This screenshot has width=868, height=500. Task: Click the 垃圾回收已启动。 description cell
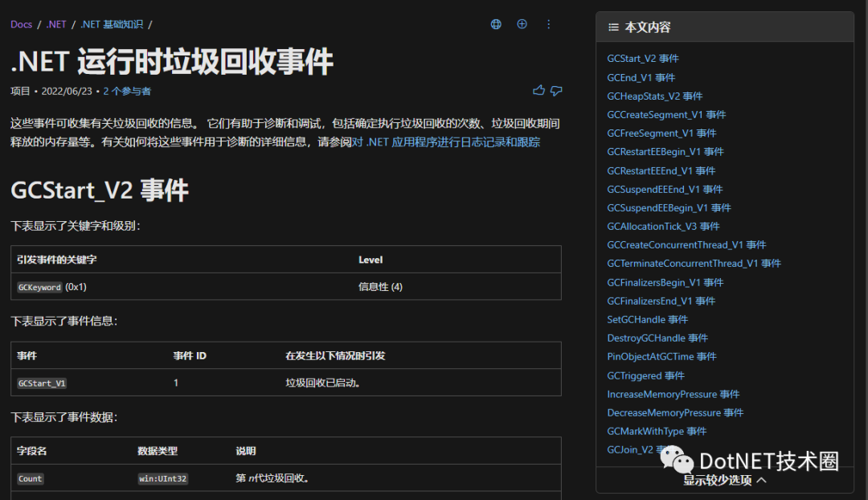point(323,383)
